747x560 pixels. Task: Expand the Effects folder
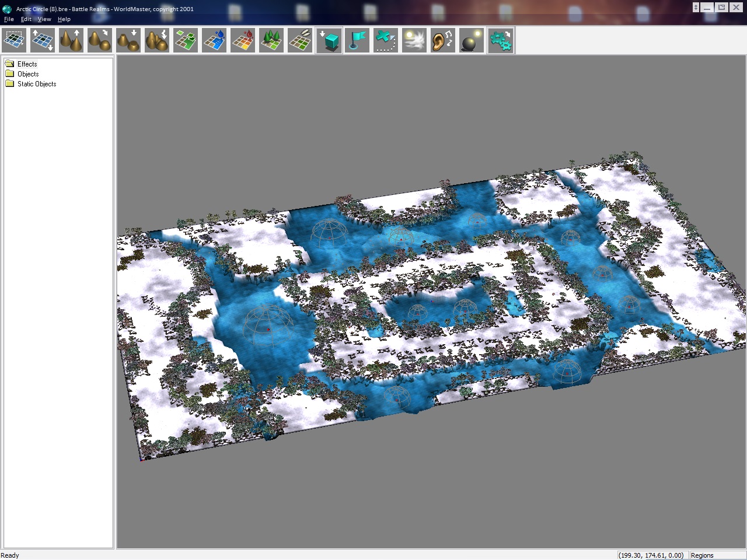click(27, 64)
